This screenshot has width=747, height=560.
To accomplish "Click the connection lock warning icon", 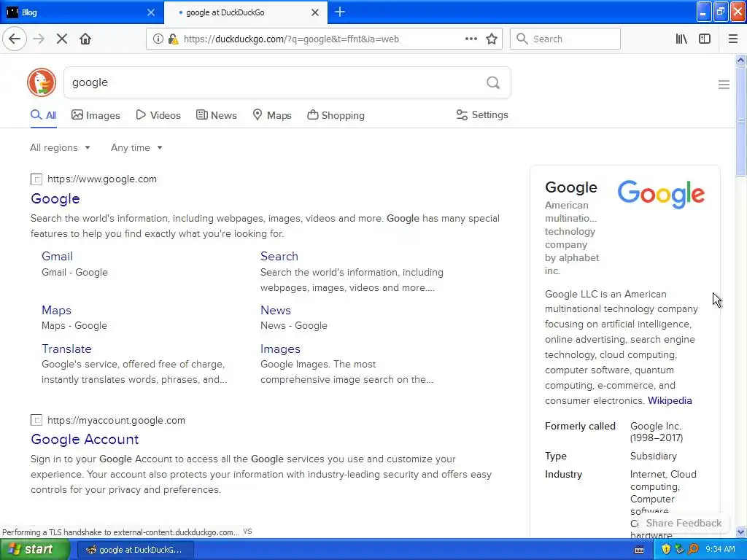I will 173,39.
